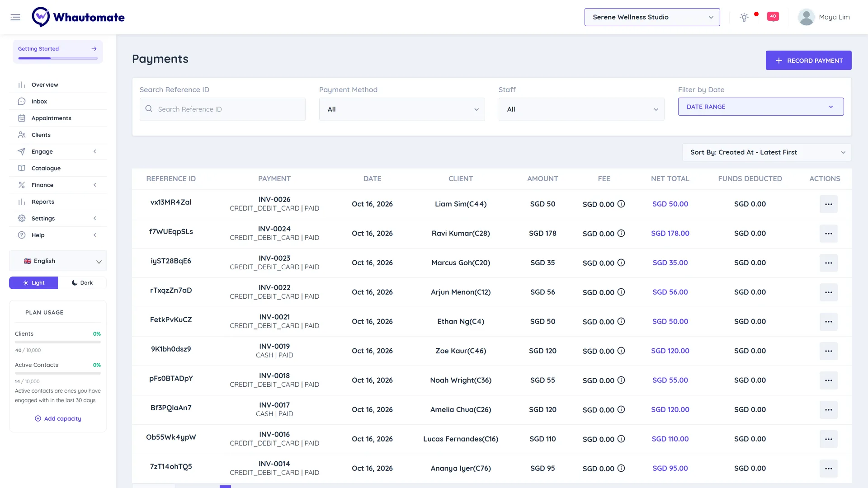Click Maya Lim's profile avatar

tap(806, 17)
